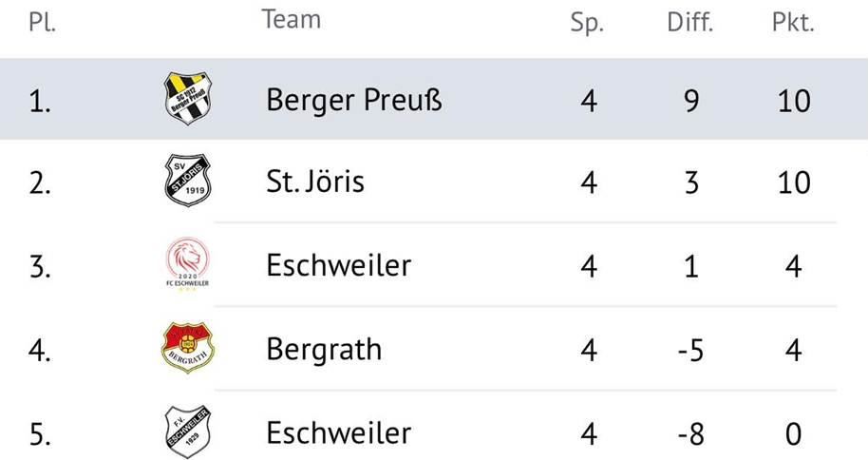Click the goal difference -5 for Bergrath
The width and height of the screenshot is (868, 460).
point(690,351)
